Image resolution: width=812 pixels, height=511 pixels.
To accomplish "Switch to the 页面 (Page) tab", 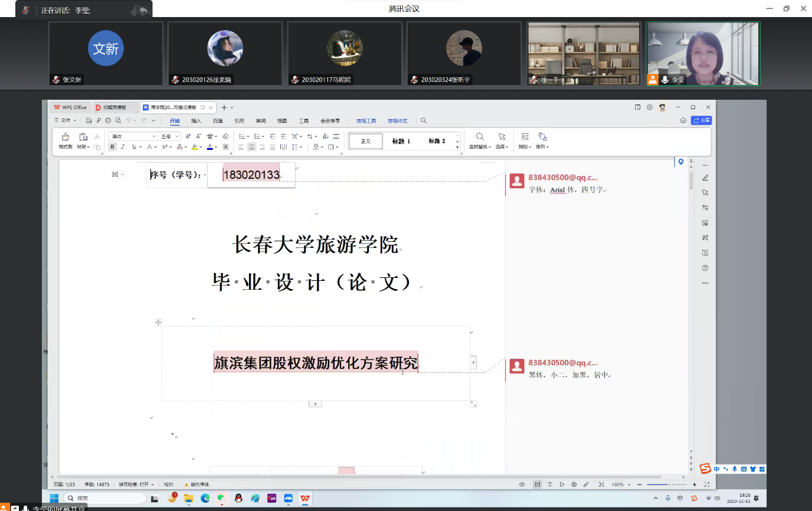I will point(218,120).
